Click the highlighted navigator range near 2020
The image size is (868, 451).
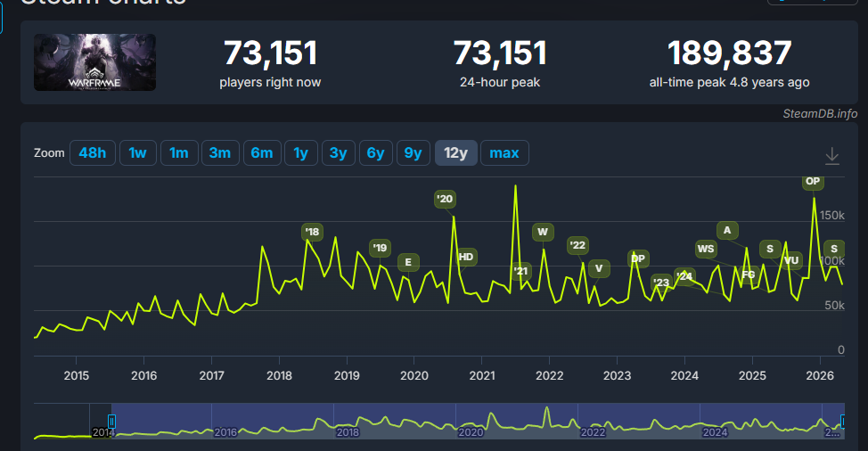point(477,421)
